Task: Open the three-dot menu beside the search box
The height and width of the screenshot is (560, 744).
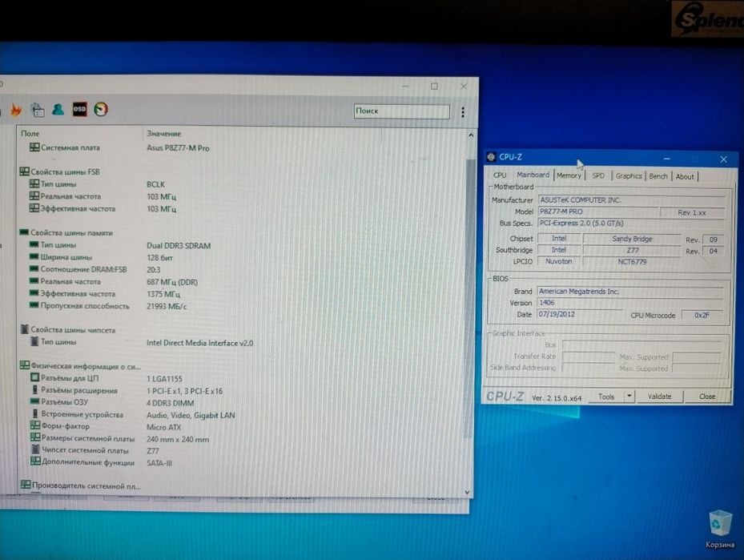Action: tap(463, 112)
